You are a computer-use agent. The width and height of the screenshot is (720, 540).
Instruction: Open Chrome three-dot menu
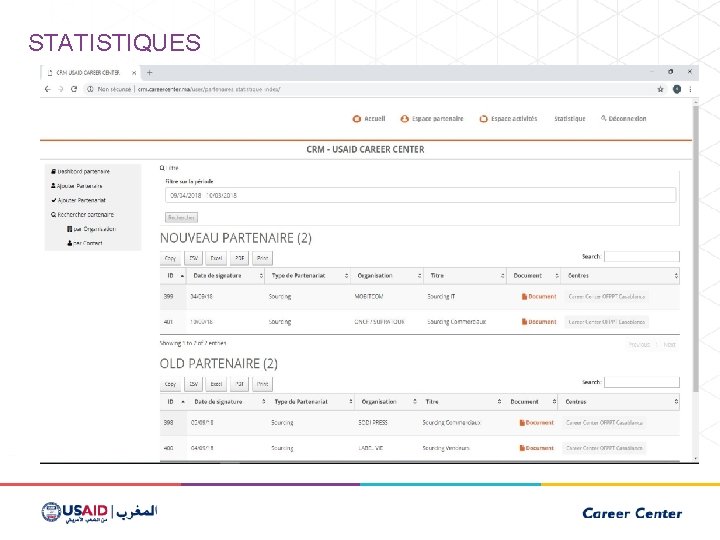(690, 89)
